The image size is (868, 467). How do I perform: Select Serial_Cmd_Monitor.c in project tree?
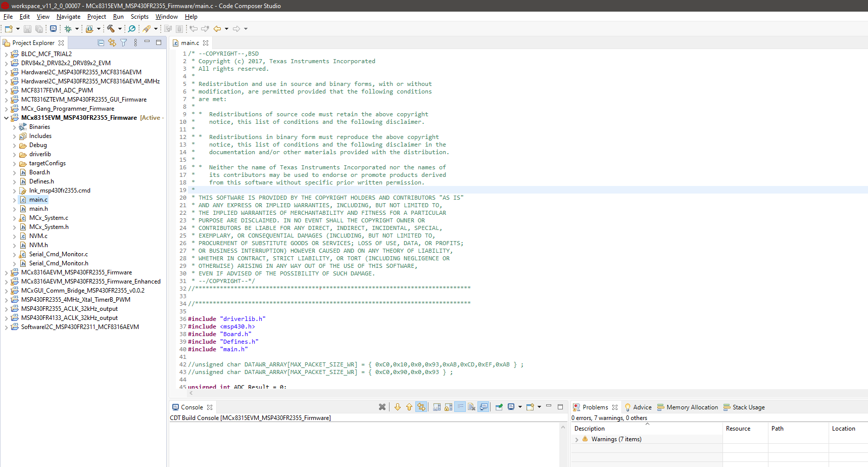click(58, 254)
